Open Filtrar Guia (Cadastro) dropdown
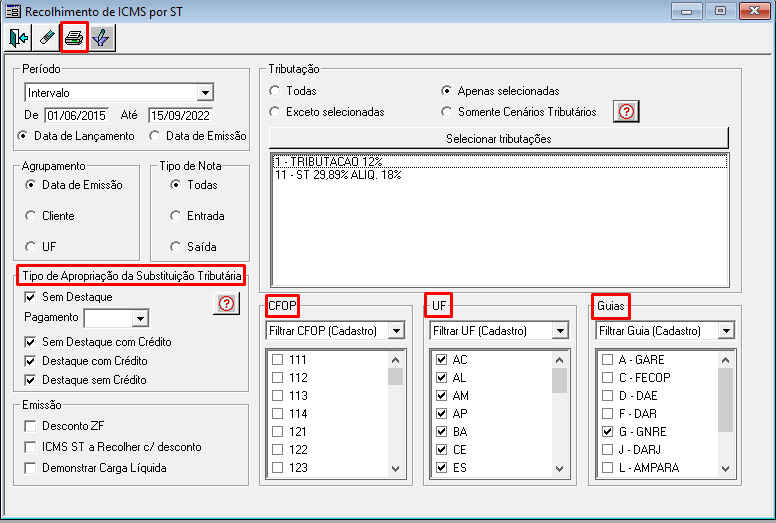The width and height of the screenshot is (776, 523). coord(726,331)
